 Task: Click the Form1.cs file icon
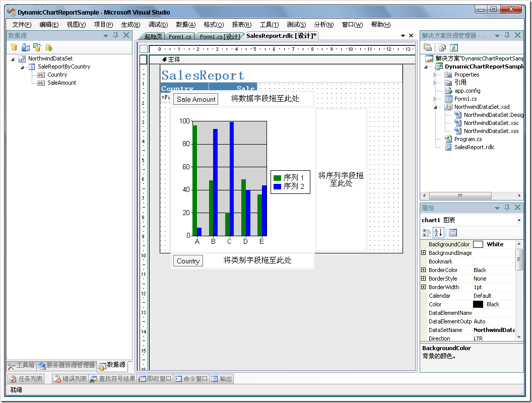(448, 99)
